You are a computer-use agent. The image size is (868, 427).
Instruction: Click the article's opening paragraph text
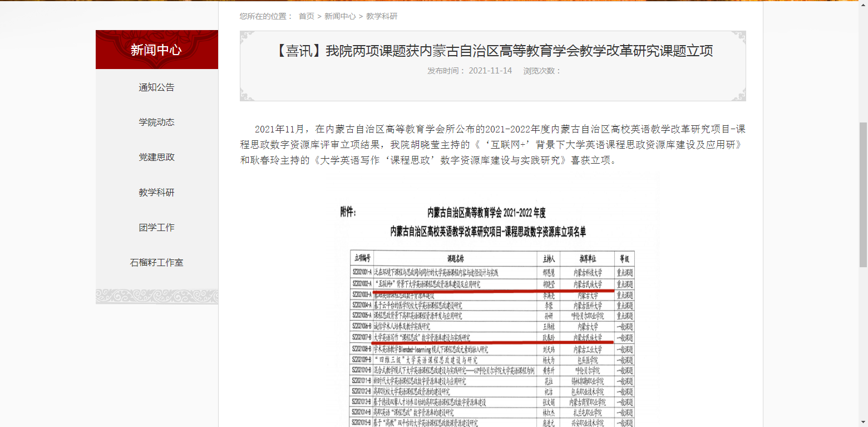[x=492, y=145]
